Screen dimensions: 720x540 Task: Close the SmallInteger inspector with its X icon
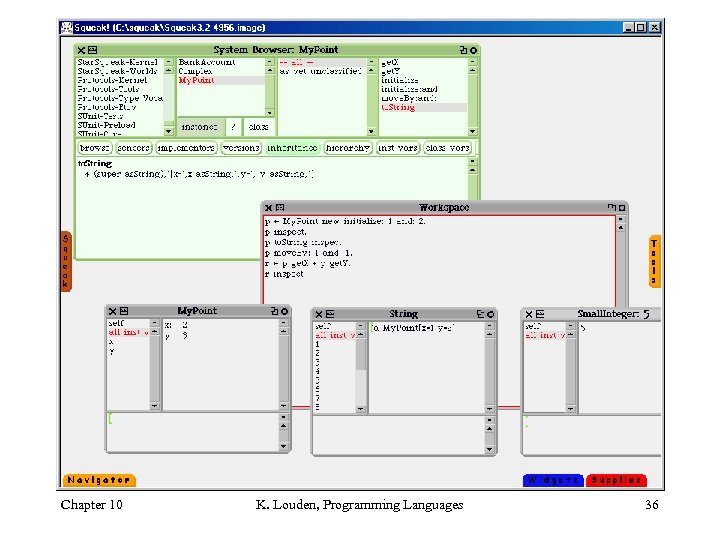(529, 314)
